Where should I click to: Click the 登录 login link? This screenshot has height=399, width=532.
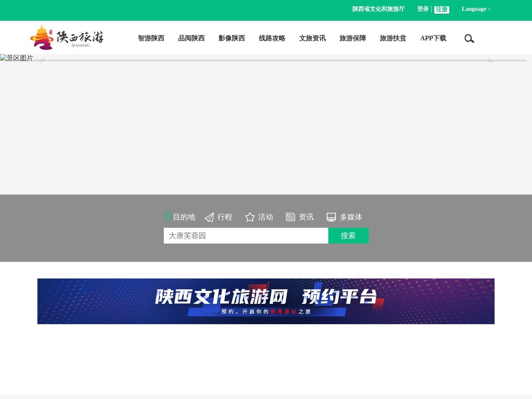click(x=422, y=9)
